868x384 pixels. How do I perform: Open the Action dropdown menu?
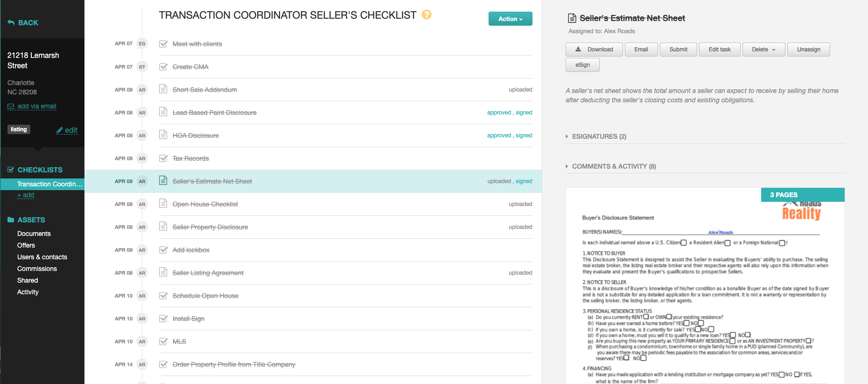510,19
